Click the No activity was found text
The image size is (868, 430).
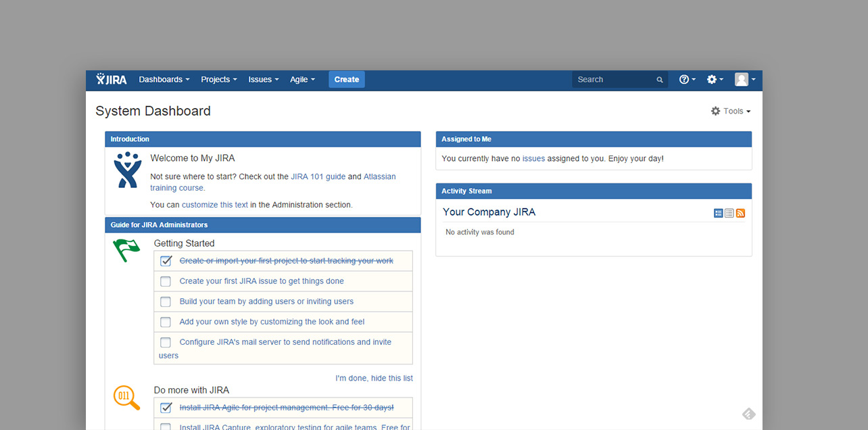pos(480,232)
